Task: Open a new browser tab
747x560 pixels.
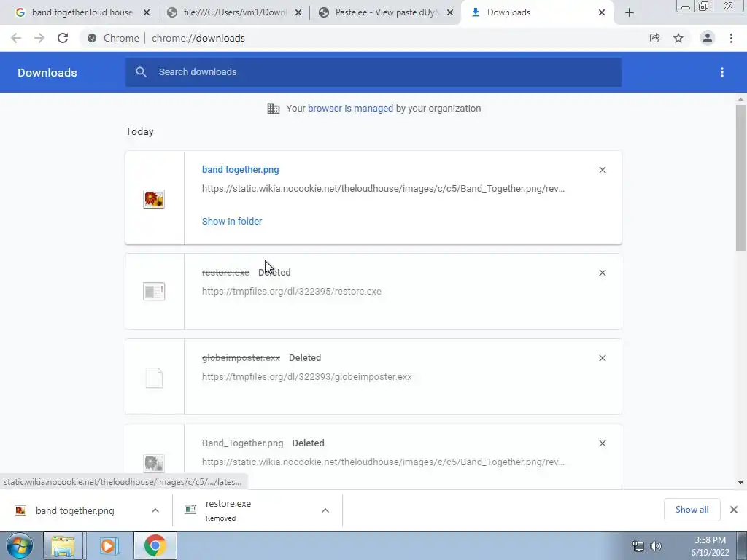Action: click(630, 12)
